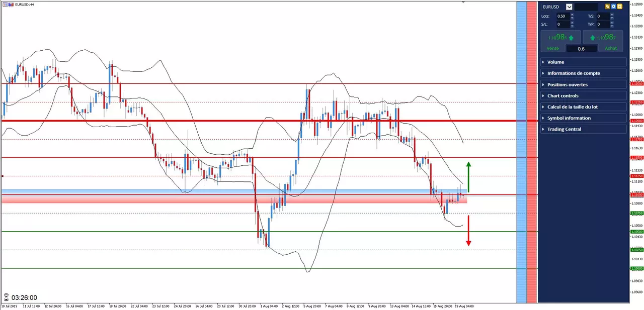
Task: Click the chart shift triangle at chart top
Action: coord(463,2)
